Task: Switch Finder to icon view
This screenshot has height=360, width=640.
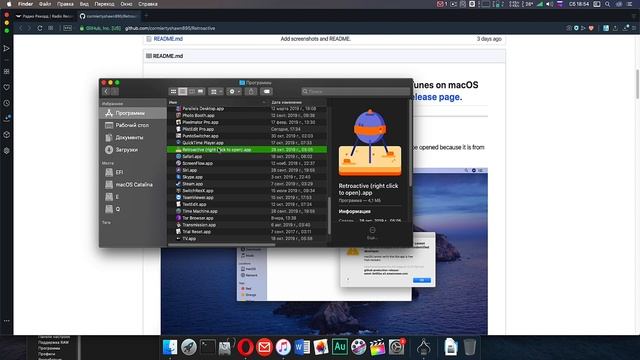Action: [173, 91]
